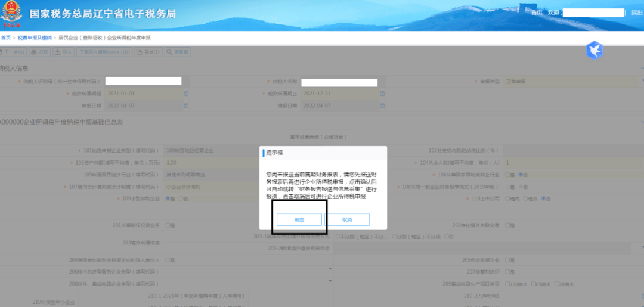
Task: Collapse the 纳税人信息 section chevron
Action: [642, 67]
